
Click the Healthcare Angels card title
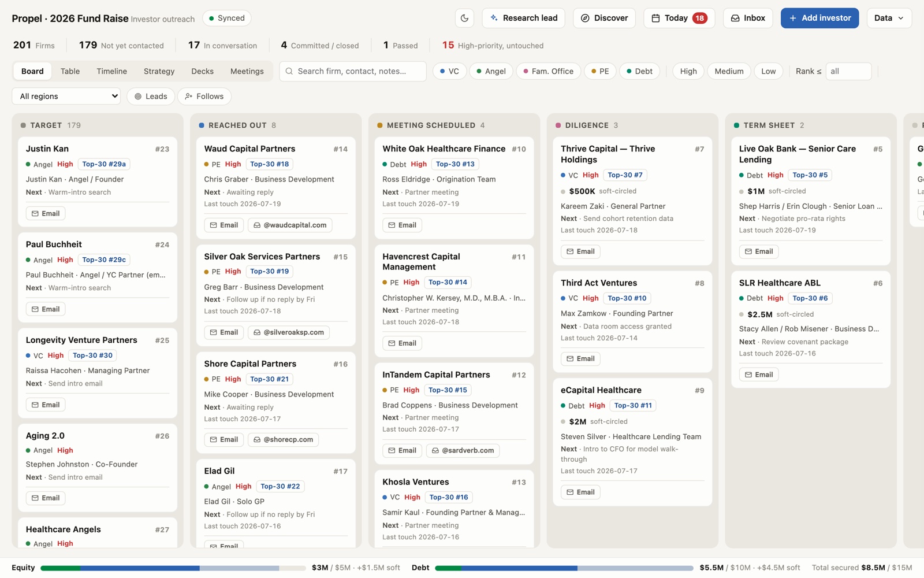pos(63,529)
